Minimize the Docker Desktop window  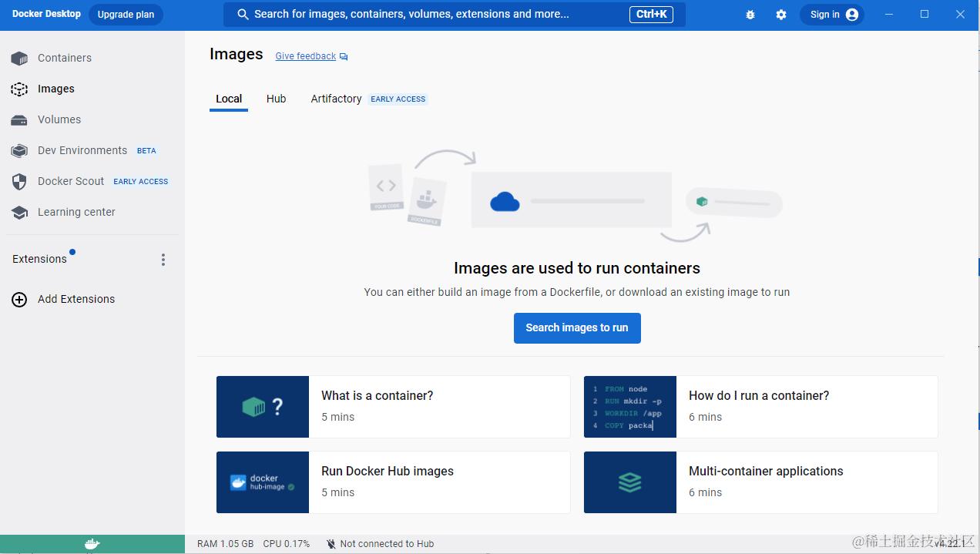pos(889,15)
